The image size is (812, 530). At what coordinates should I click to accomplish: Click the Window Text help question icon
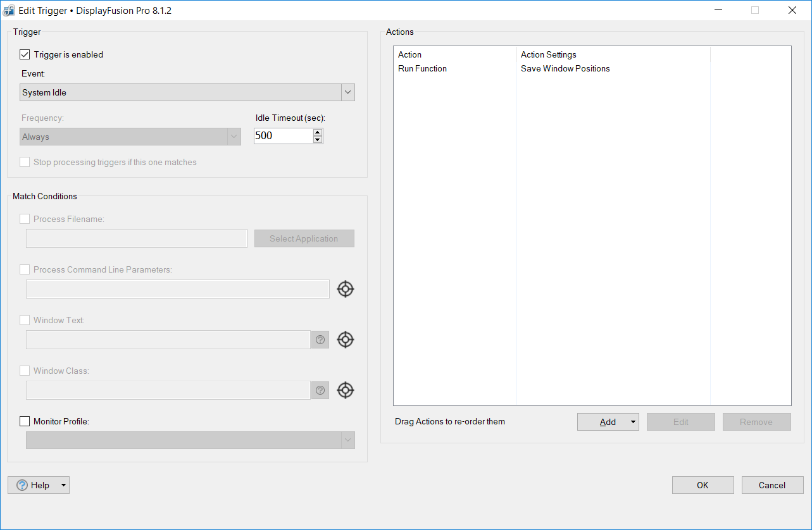tap(320, 340)
